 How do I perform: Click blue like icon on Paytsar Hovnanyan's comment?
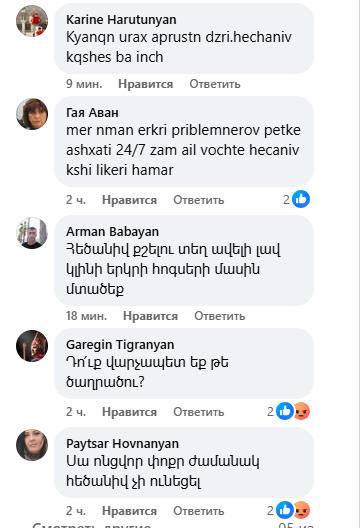[285, 510]
